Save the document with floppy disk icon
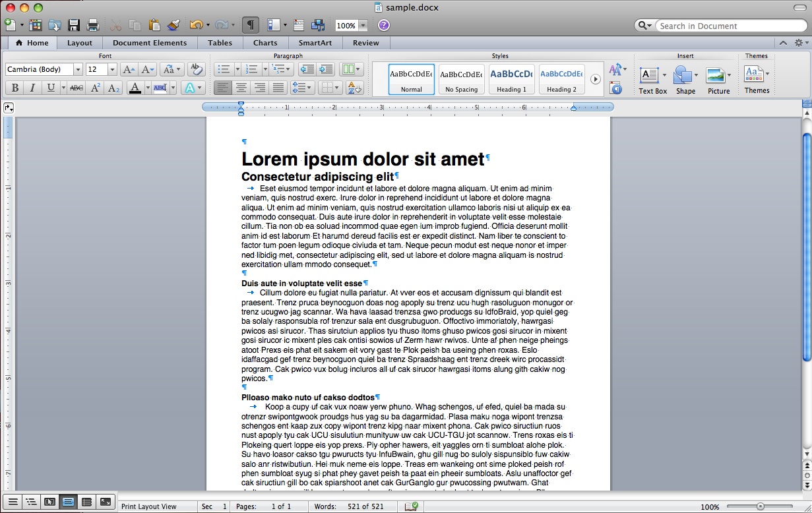The width and height of the screenshot is (812, 513). 74,25
